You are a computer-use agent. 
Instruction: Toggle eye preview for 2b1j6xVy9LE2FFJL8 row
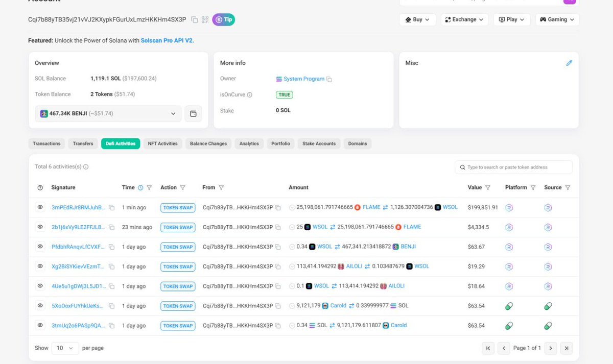[x=40, y=227]
